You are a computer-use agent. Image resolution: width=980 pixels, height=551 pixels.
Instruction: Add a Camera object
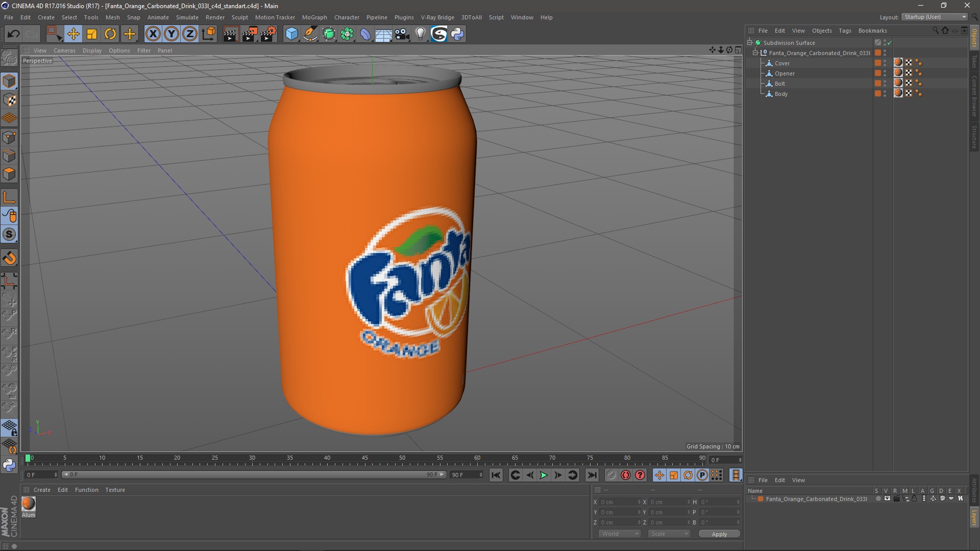(402, 34)
